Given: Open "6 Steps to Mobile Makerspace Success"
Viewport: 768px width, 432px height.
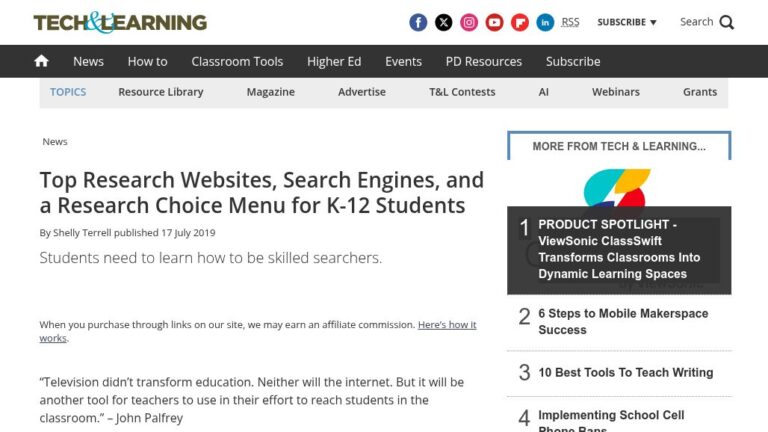Looking at the screenshot, I should (x=623, y=322).
